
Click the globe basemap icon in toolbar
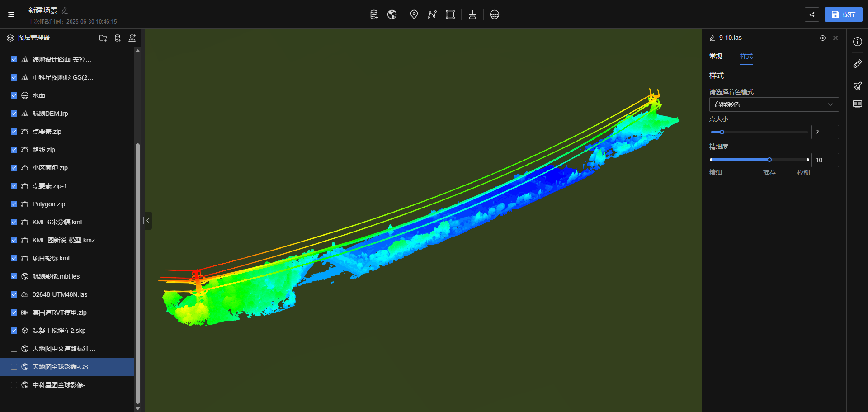click(x=392, y=14)
